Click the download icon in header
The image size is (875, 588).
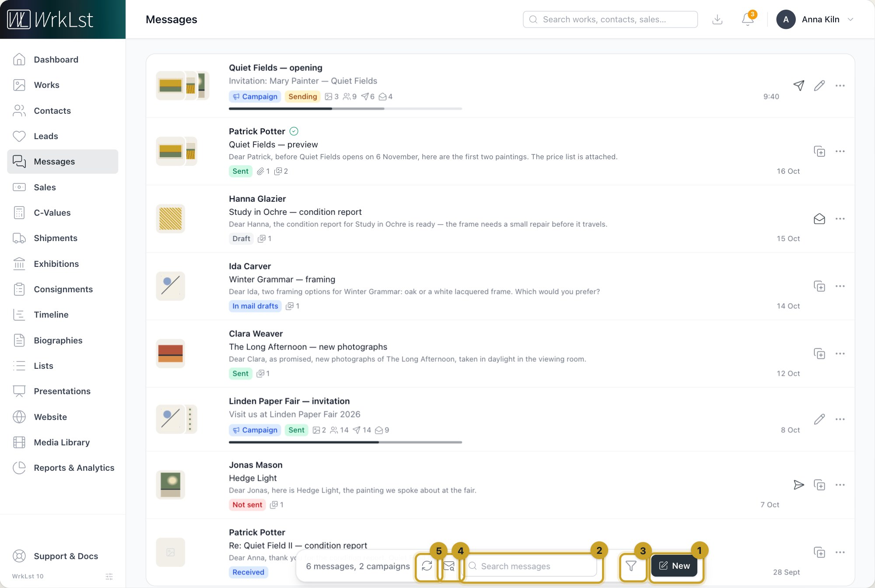(717, 19)
